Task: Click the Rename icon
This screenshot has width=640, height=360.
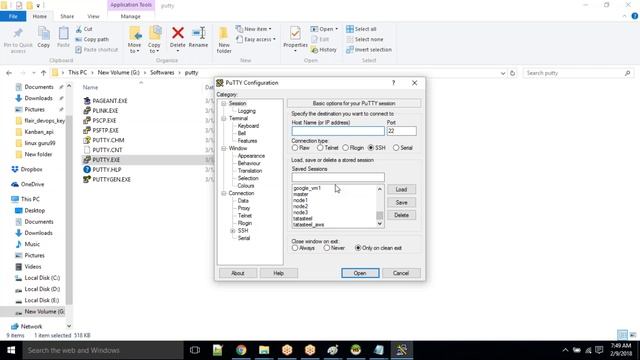Action: tap(199, 33)
